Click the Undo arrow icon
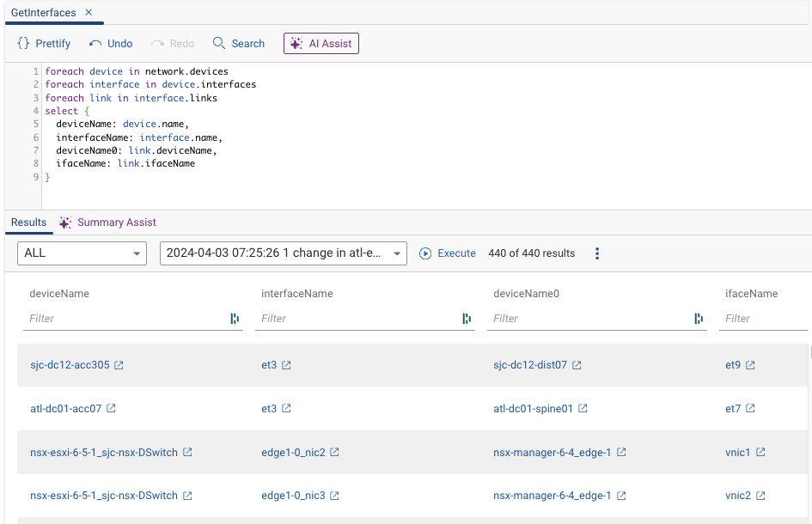Viewport: 812px width, 524px height. click(95, 44)
